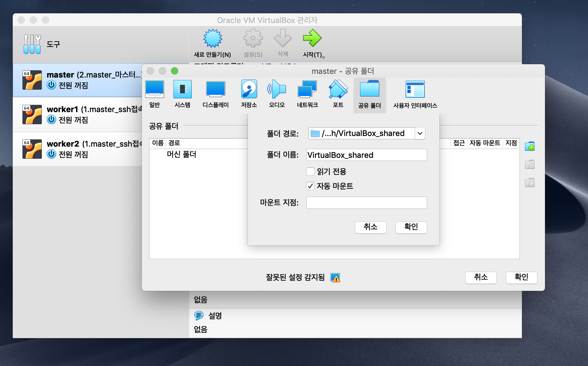This screenshot has width=588, height=366.
Task: Click the worker2 VM OS icon
Action: coord(32,149)
